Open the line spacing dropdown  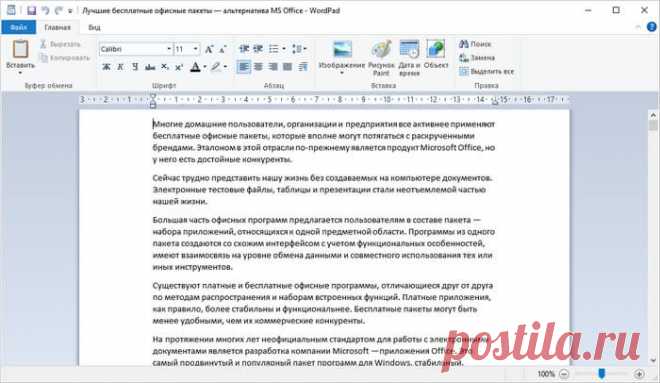(x=299, y=49)
